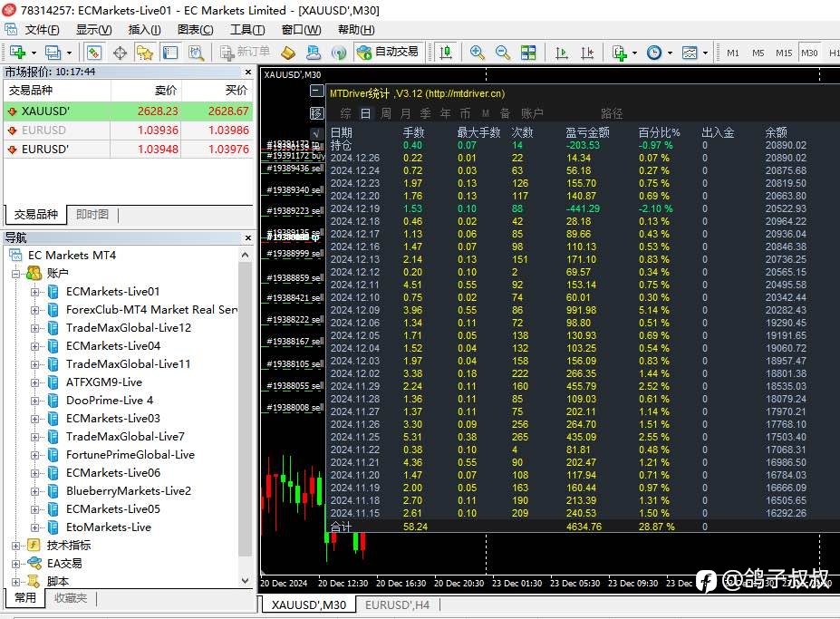
Task: Zoom in the chart with plus magnifier
Action: [x=477, y=52]
